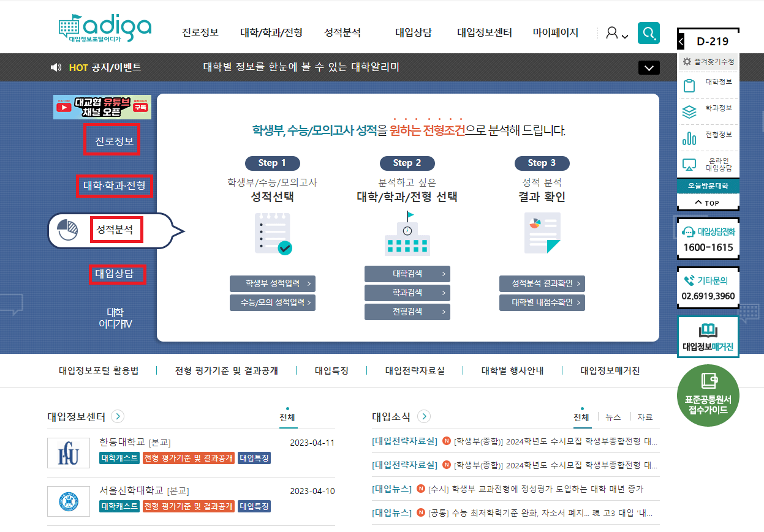Screen dimensions: 764x532
Task: Click the user profile icon
Action: click(613, 33)
